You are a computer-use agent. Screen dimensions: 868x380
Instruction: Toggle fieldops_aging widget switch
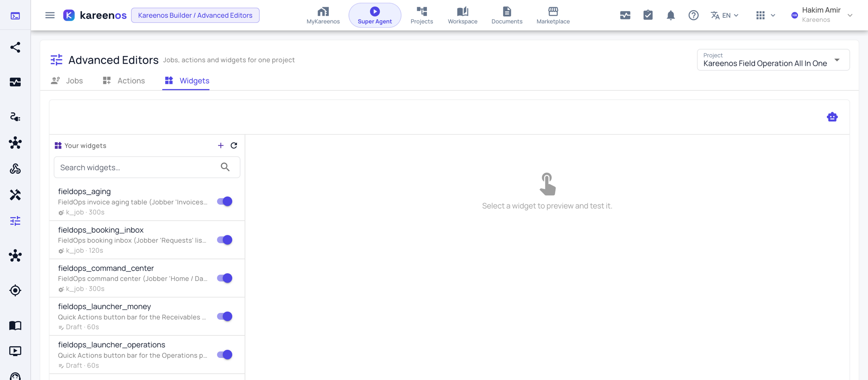point(225,201)
